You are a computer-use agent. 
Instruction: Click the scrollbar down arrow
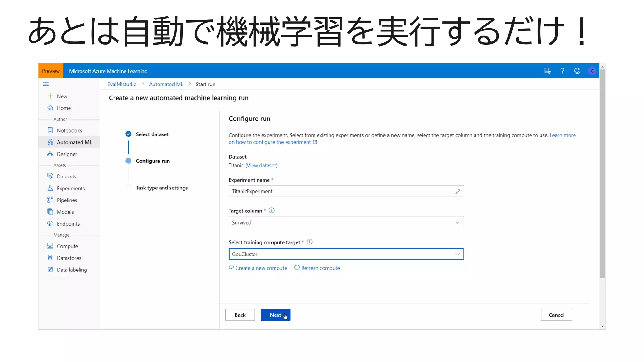pos(602,326)
